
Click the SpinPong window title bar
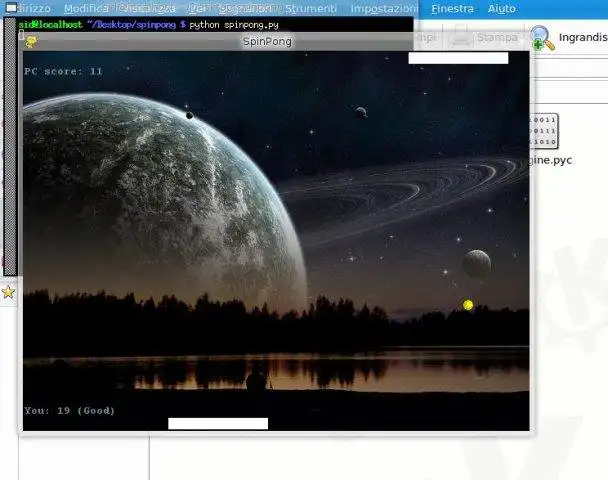pos(267,41)
